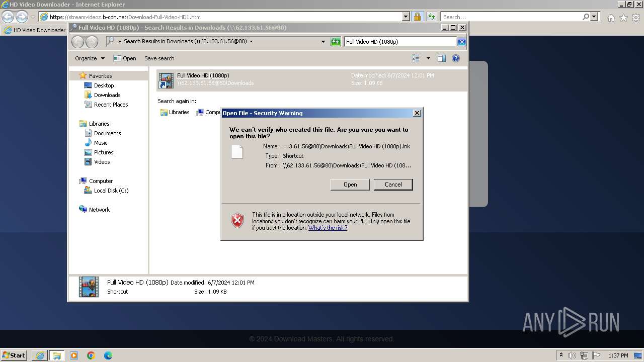Select Computer in the navigation pane

click(101, 181)
